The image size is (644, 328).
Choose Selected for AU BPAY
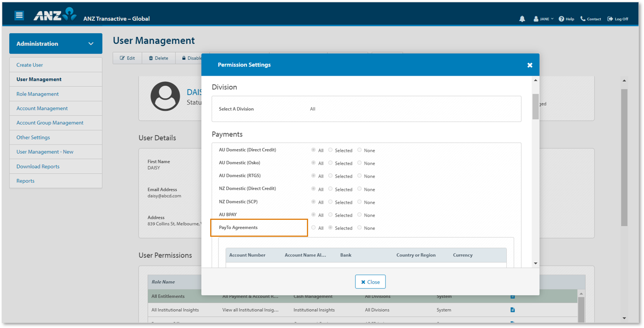330,215
